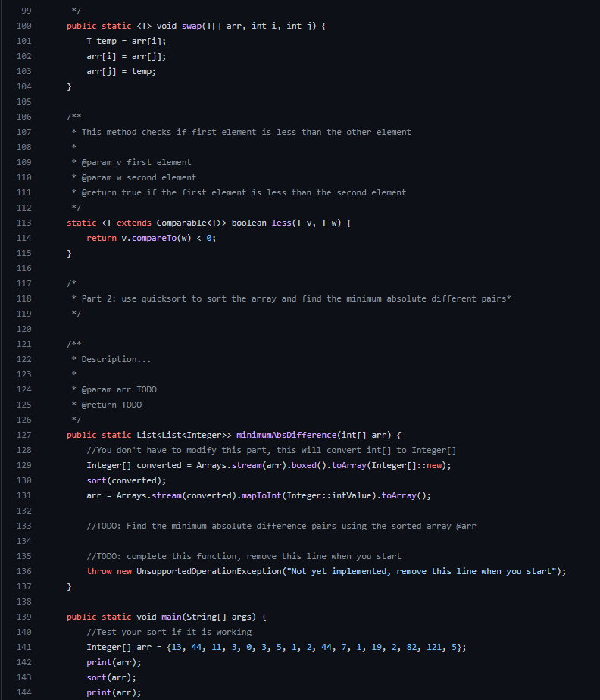Image resolution: width=600 pixels, height=700 pixels.
Task: Click the 'Not yet implemented' string literal
Action: (x=421, y=571)
